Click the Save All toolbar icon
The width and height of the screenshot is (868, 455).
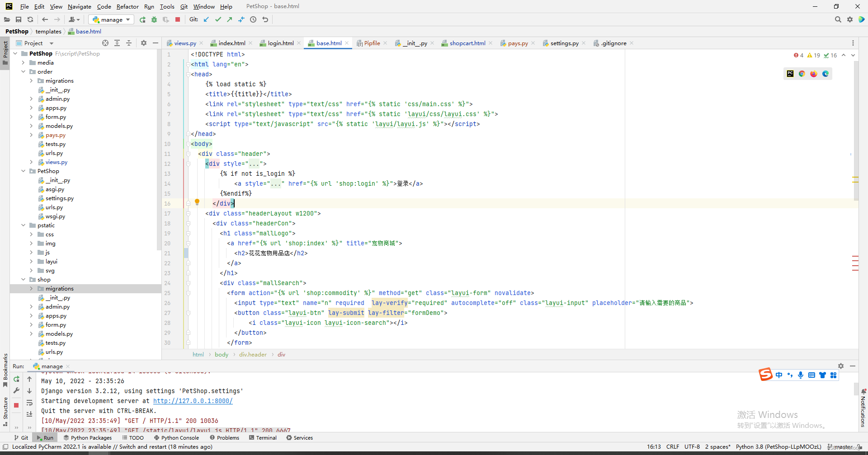pos(19,19)
